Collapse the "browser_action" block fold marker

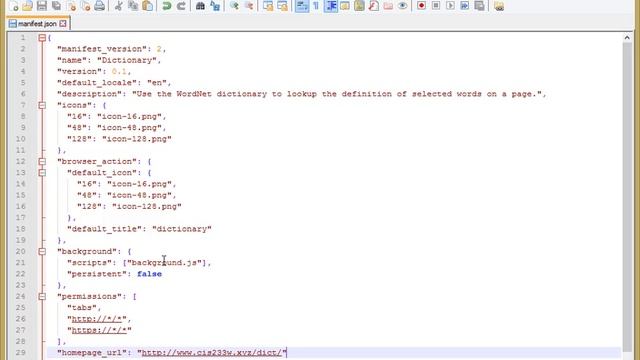(42, 162)
